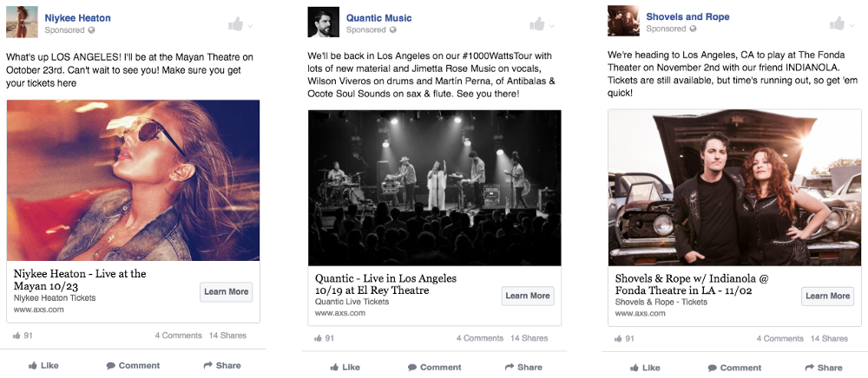Click Sponsored label under Quantic Music
The image size is (868, 378).
point(366,30)
